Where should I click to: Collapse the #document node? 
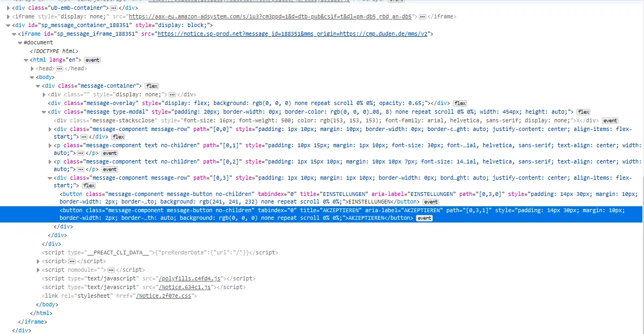[x=19, y=43]
